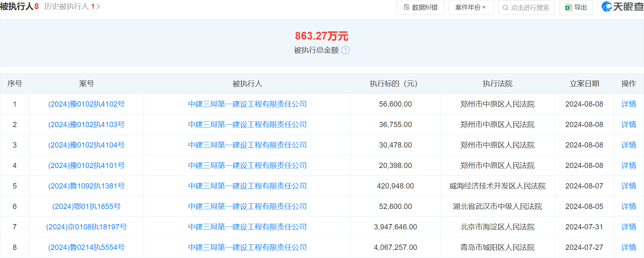The width and height of the screenshot is (644, 258).
Task: View 详情 for case 执4101号
Action: pos(629,166)
